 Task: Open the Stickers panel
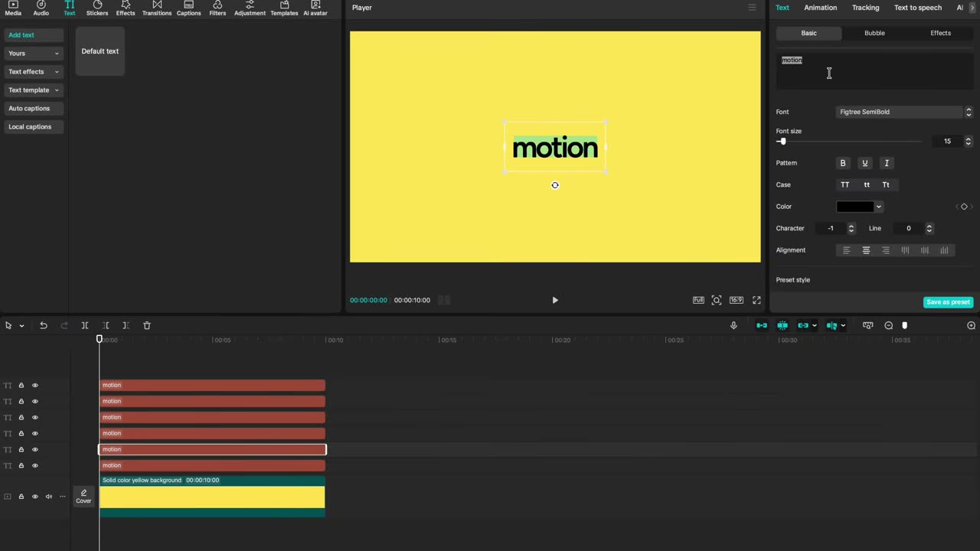97,8
